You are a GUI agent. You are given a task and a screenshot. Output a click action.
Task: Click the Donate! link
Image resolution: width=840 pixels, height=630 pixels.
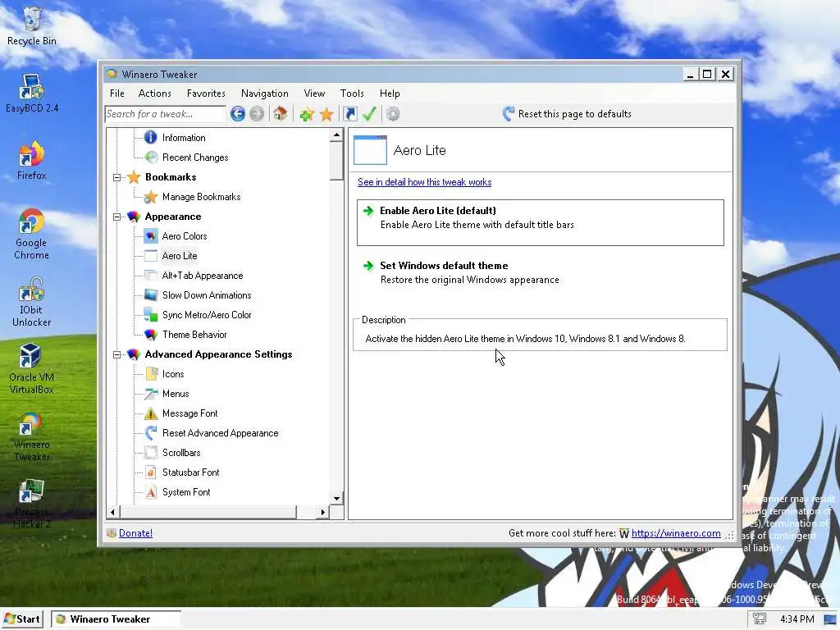(x=135, y=533)
